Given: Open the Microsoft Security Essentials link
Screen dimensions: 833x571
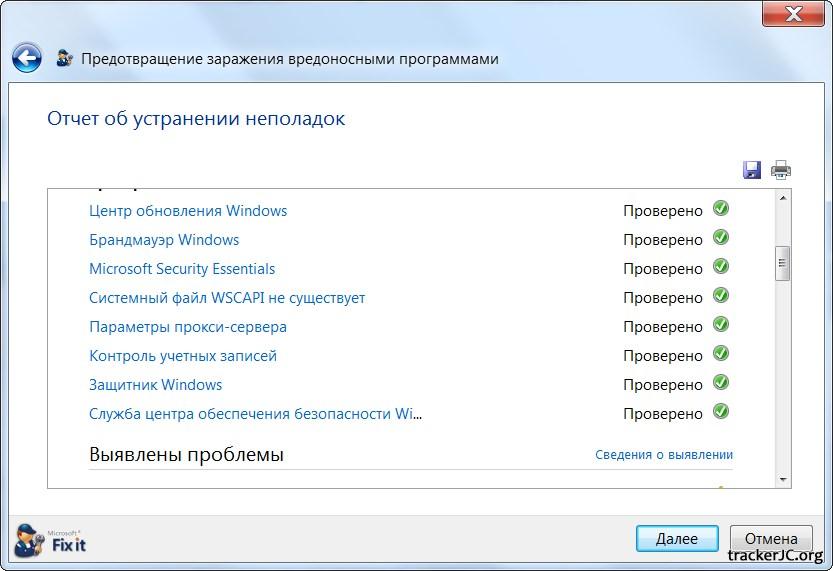Looking at the screenshot, I should 182,269.
